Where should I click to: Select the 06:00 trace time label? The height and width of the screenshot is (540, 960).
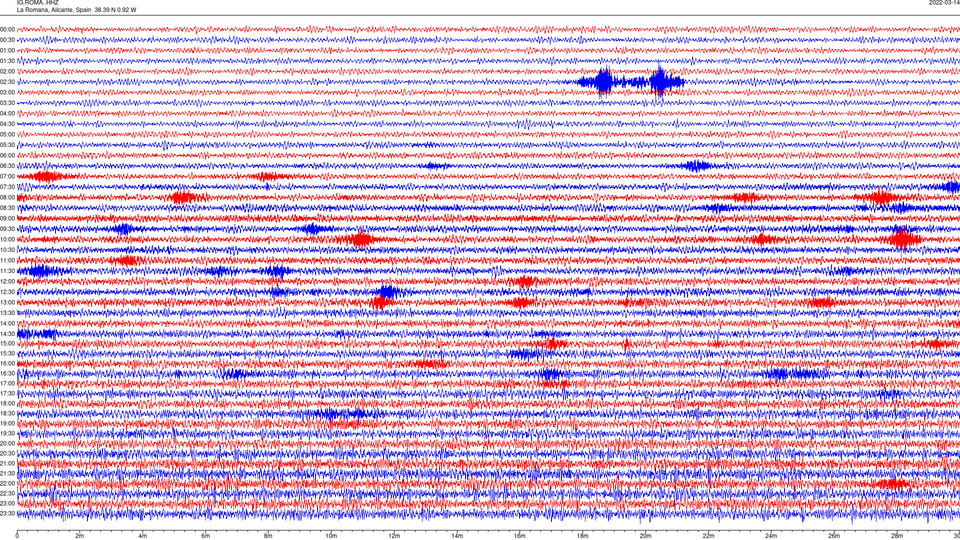[7, 156]
